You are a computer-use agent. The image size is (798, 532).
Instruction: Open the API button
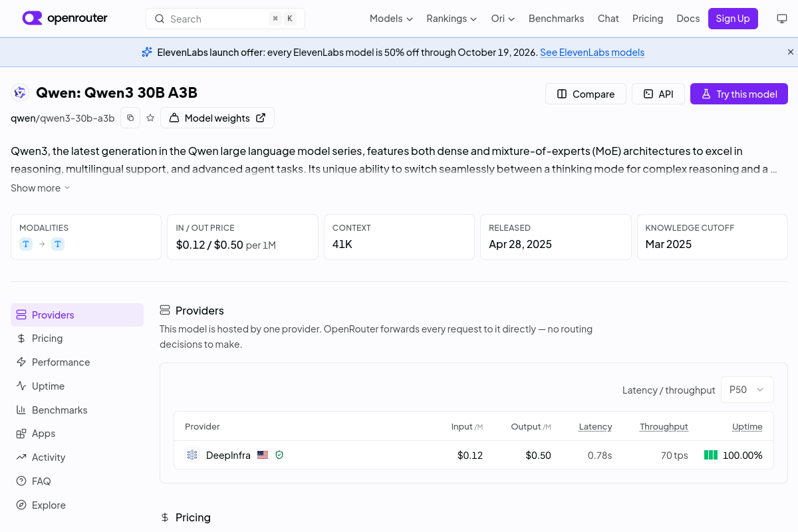(658, 94)
